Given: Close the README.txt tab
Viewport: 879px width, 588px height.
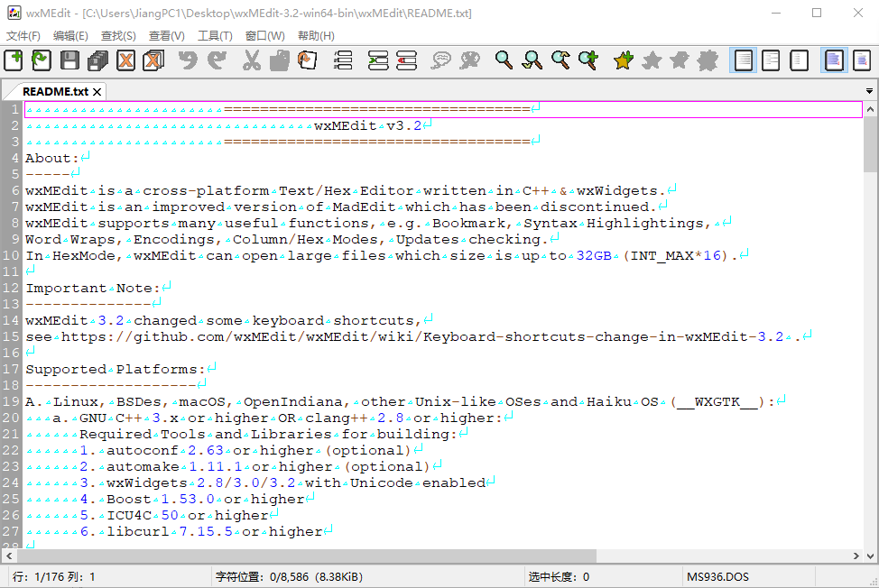Looking at the screenshot, I should tap(97, 92).
